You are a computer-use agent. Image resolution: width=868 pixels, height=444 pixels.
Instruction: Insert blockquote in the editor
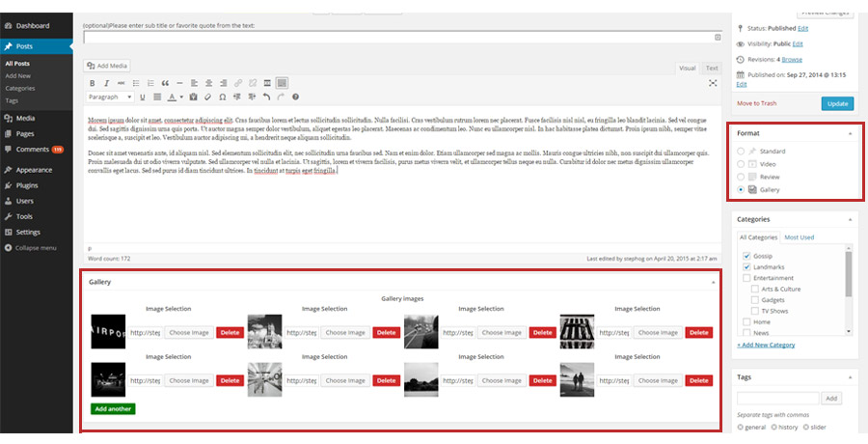point(165,83)
